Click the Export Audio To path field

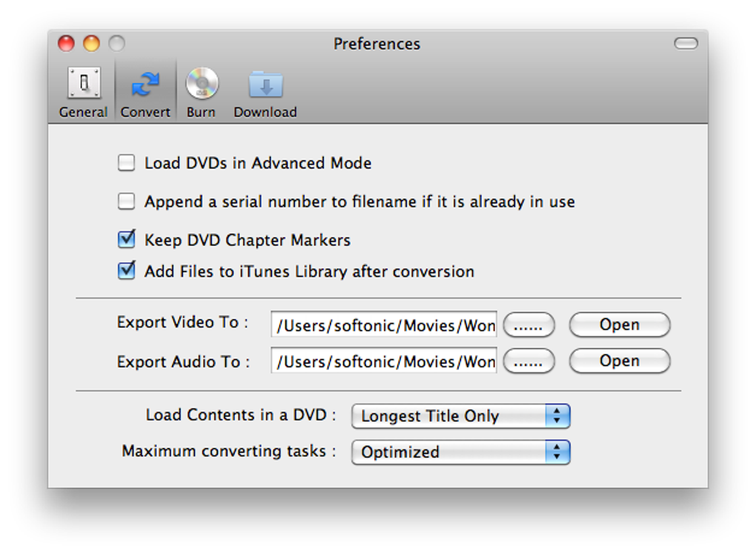pos(384,361)
